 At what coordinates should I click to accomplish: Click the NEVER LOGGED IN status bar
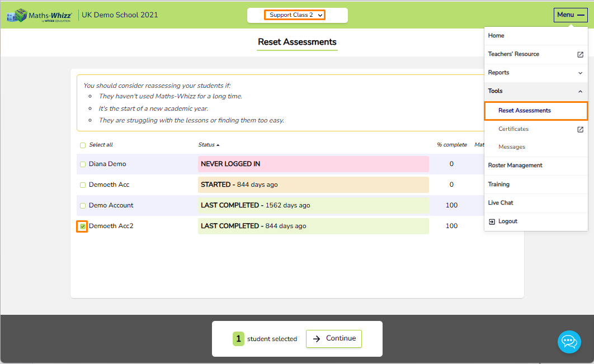pos(313,164)
